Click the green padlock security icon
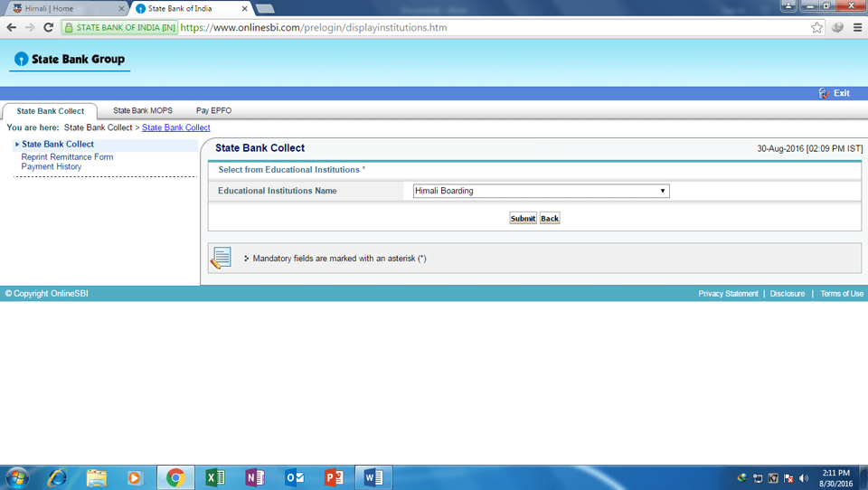Viewport: 868px width, 490px height. click(69, 28)
